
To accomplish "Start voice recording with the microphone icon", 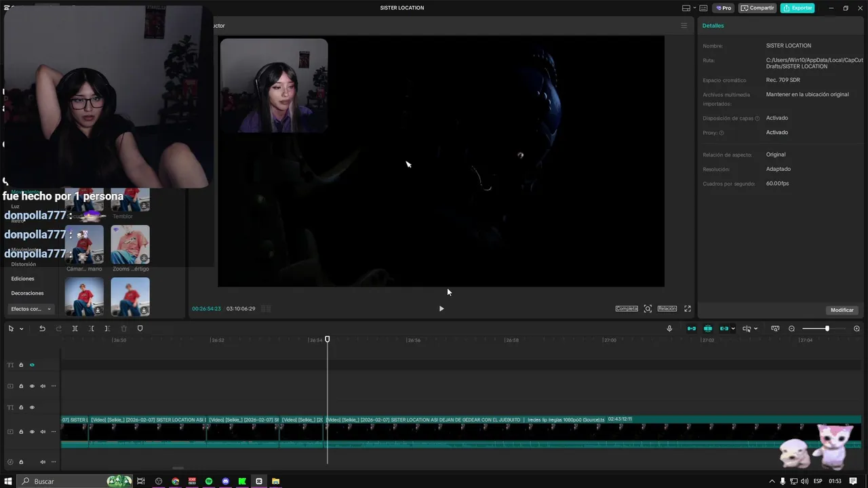I will [669, 329].
